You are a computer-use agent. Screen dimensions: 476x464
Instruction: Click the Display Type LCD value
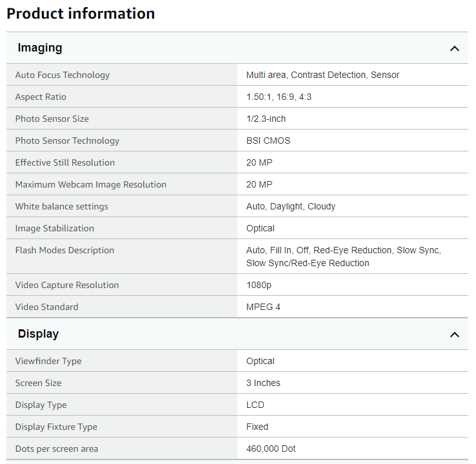pyautogui.click(x=255, y=405)
